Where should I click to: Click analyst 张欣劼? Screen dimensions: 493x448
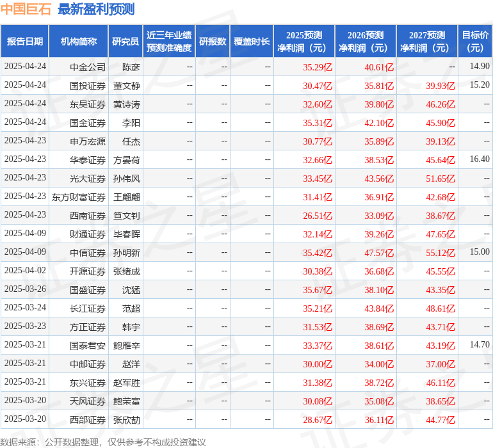127,420
